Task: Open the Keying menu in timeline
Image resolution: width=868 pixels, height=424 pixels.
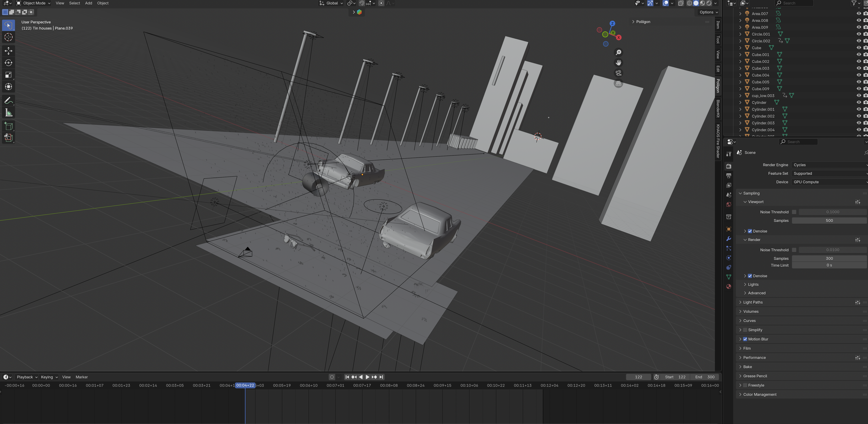Action: tap(49, 377)
